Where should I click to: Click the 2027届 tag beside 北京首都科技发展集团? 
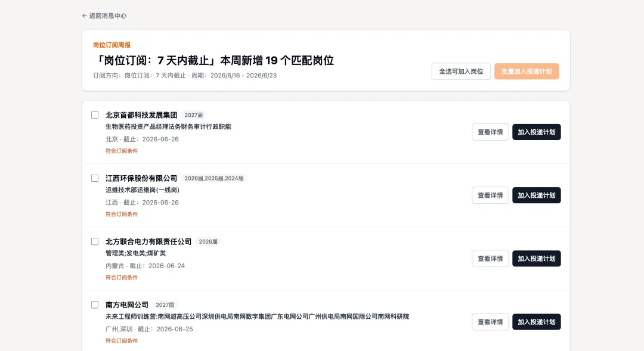pos(193,115)
